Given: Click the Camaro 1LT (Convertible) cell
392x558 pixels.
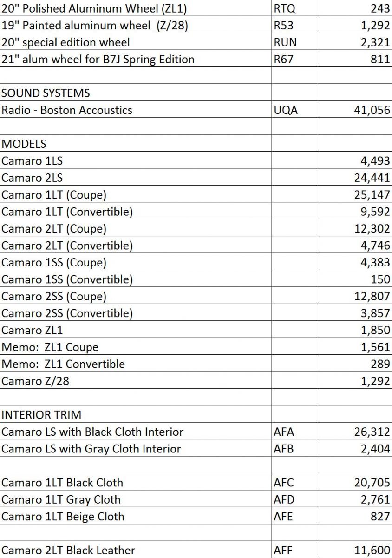Looking at the screenshot, I should 67,212.
